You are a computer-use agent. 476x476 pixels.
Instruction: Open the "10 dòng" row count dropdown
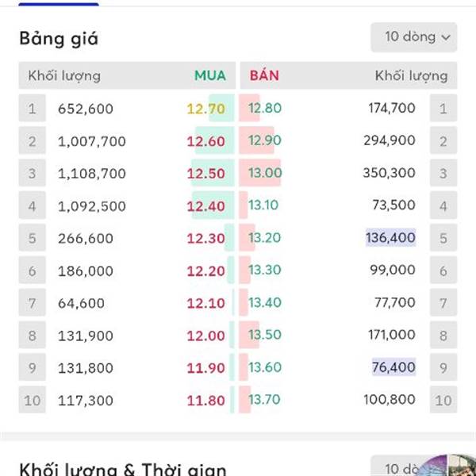(x=414, y=37)
